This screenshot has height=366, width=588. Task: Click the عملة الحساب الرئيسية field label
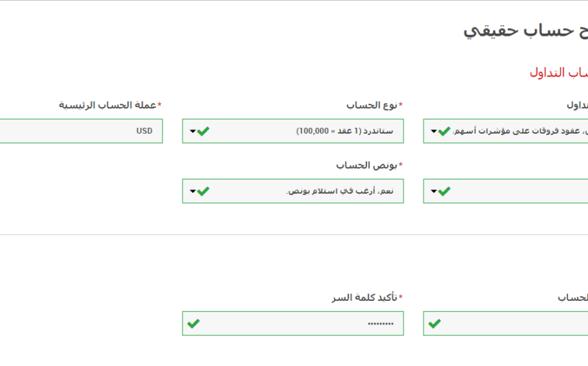tap(107, 105)
